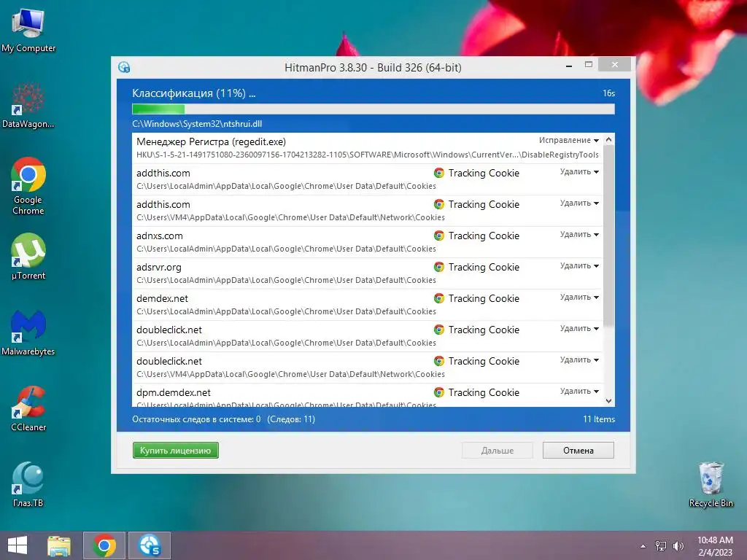Click the Tracking Cookie label for adsrvr.org

[x=484, y=267]
